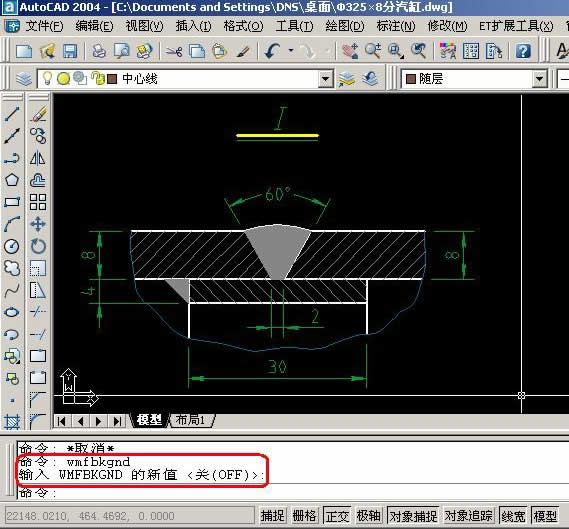The width and height of the screenshot is (569, 529).
Task: Select the Line drawing tool
Action: click(12, 114)
